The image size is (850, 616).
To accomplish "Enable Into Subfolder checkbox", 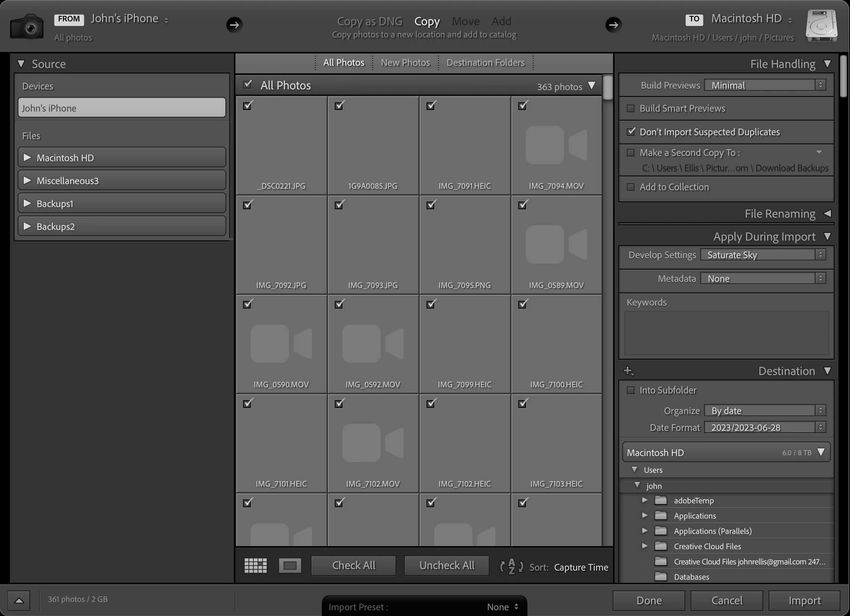I will (631, 390).
